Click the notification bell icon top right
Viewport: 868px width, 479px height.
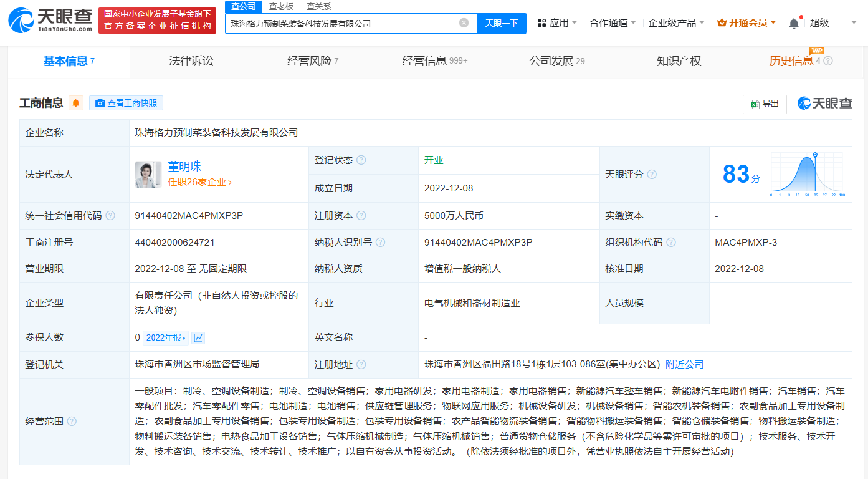(x=793, y=22)
